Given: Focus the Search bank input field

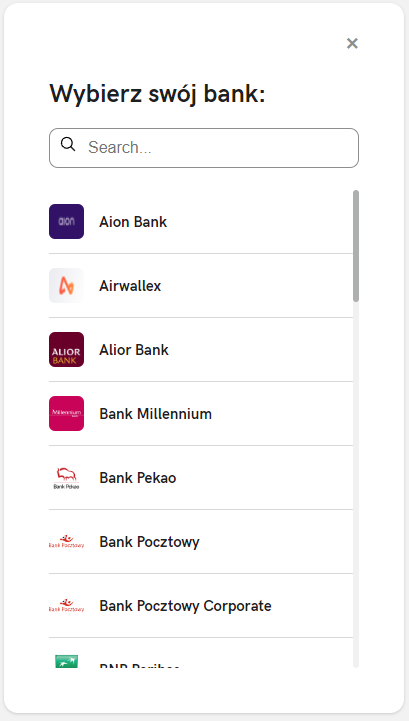Looking at the screenshot, I should pyautogui.click(x=204, y=148).
